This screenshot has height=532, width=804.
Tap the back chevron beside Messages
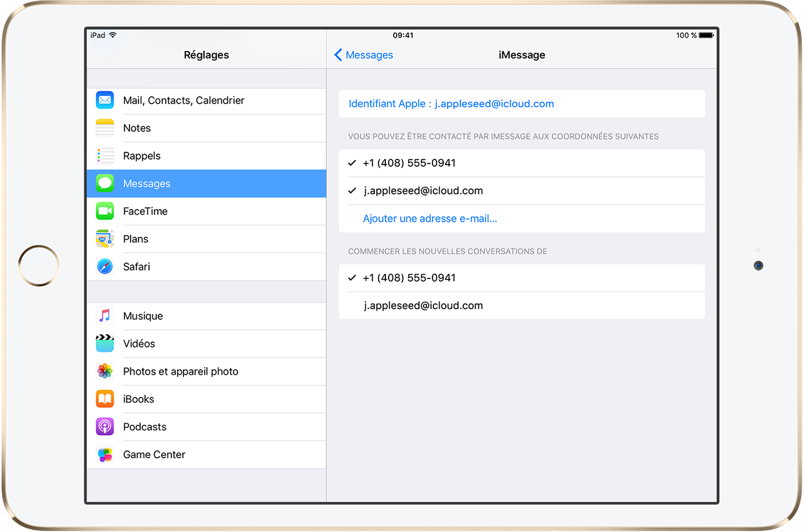(x=338, y=55)
